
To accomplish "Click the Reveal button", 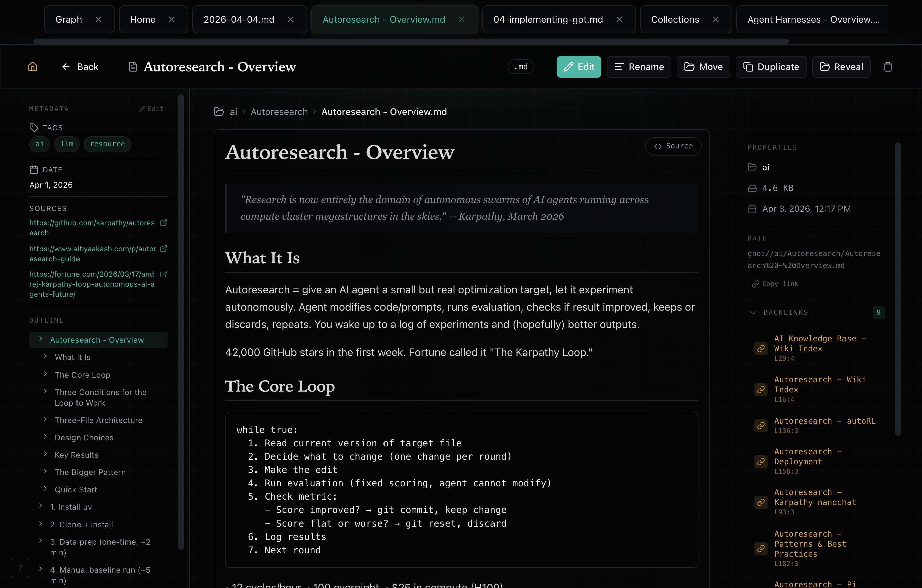I will pyautogui.click(x=841, y=67).
